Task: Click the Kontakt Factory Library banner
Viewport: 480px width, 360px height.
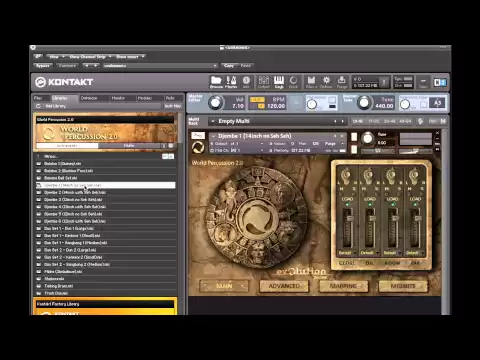Action: 105,307
